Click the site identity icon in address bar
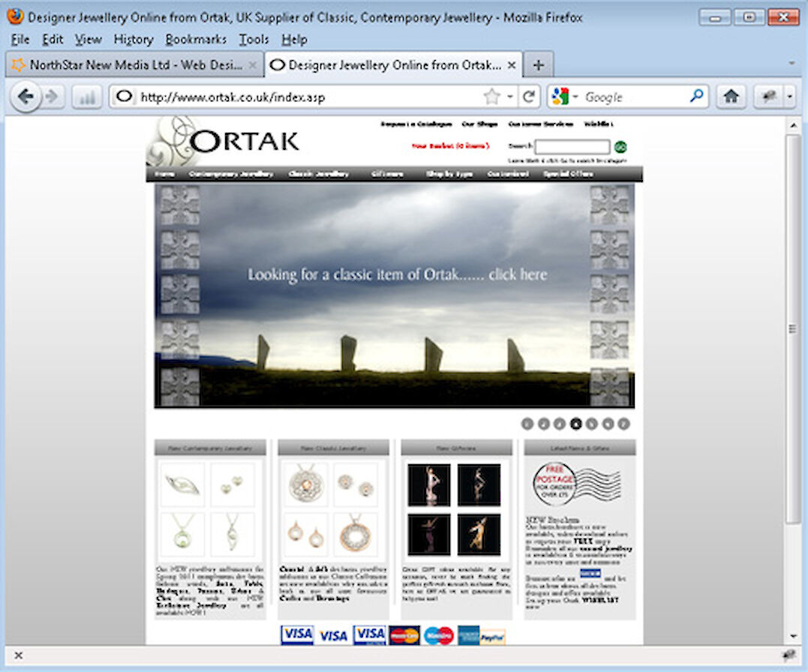808x672 pixels. (x=124, y=96)
